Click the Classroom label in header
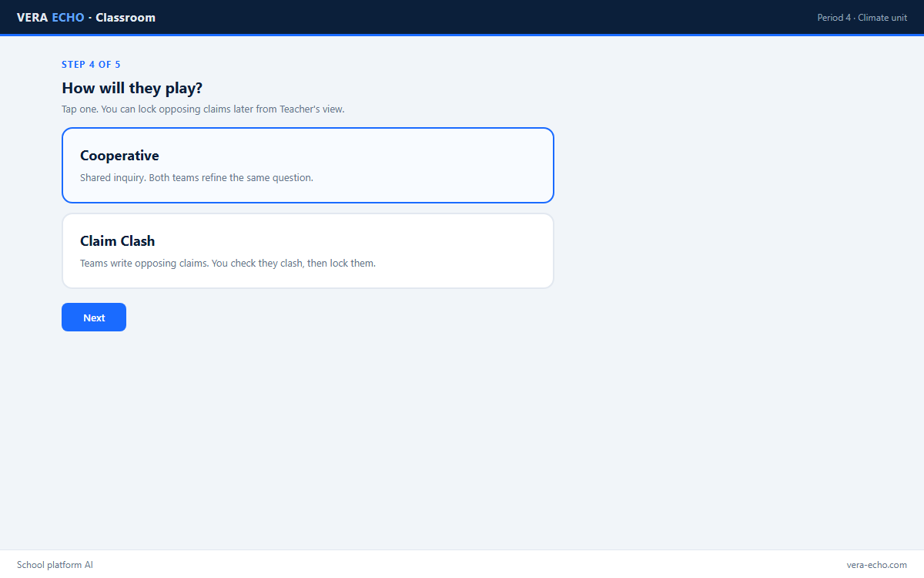This screenshot has width=924, height=578. coord(126,18)
